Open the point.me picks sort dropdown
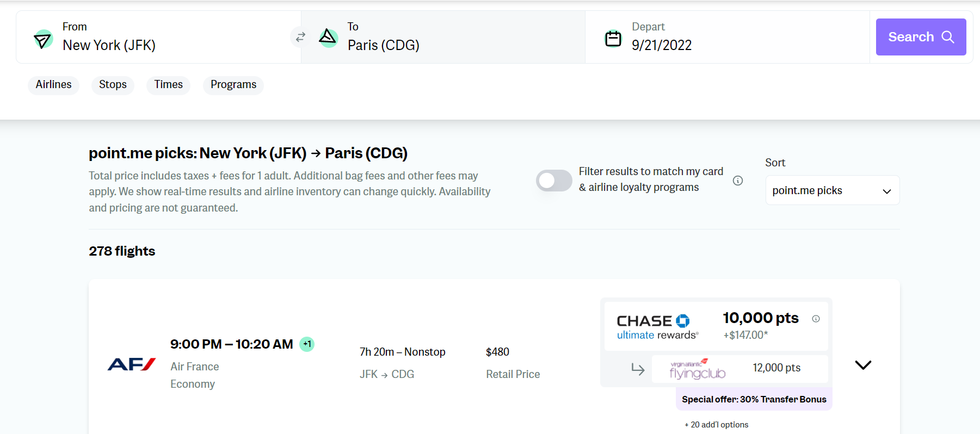The height and width of the screenshot is (434, 980). [x=832, y=190]
